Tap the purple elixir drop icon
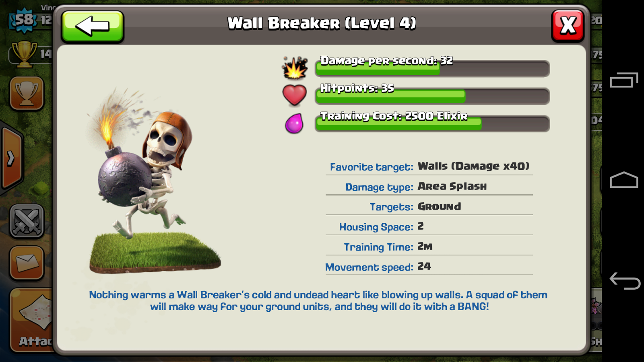644x362 pixels. (x=294, y=123)
